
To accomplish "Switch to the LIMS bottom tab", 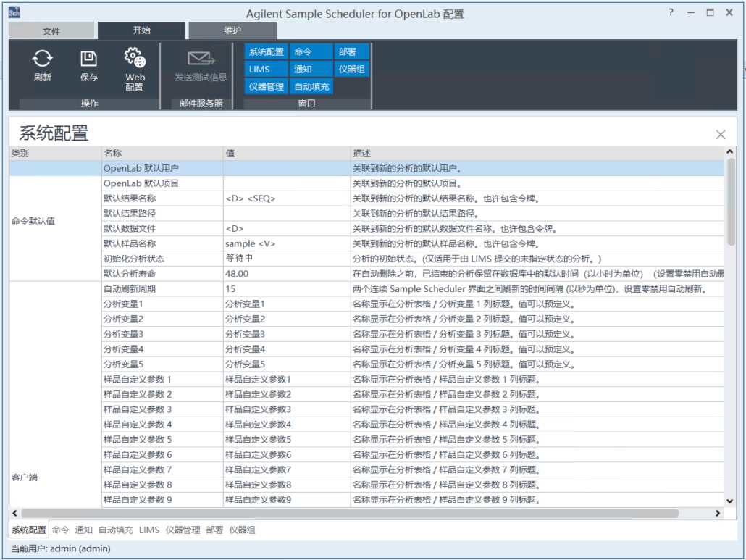I will click(x=149, y=530).
